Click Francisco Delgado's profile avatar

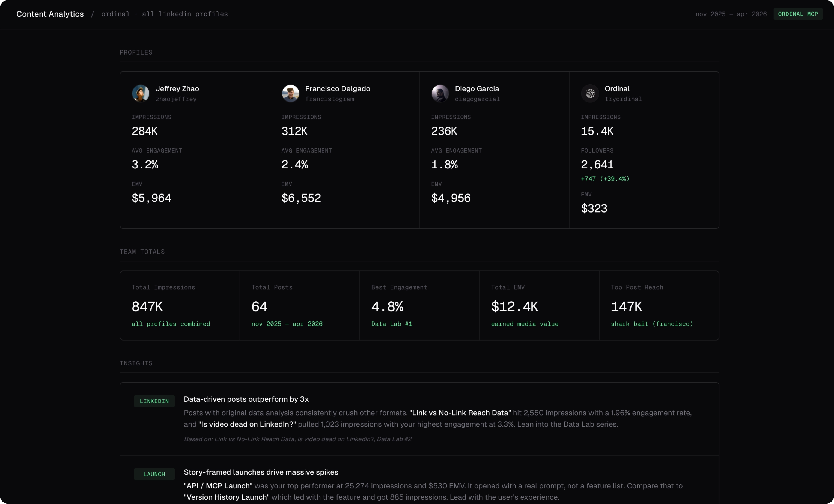290,93
